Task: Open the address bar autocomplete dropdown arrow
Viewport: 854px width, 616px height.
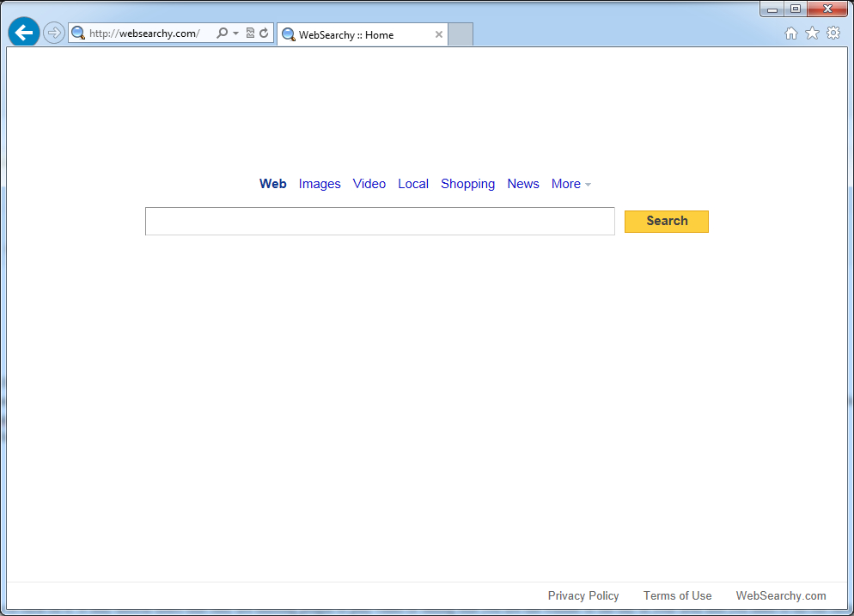Action: point(235,34)
